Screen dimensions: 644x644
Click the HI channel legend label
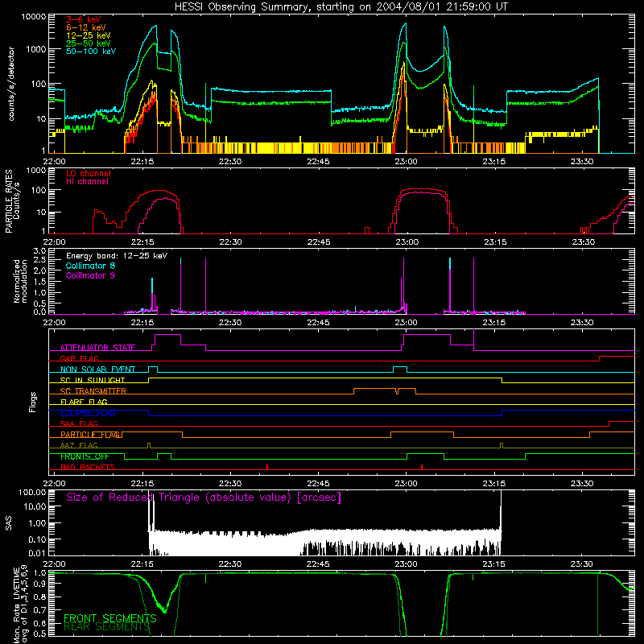coord(87,182)
